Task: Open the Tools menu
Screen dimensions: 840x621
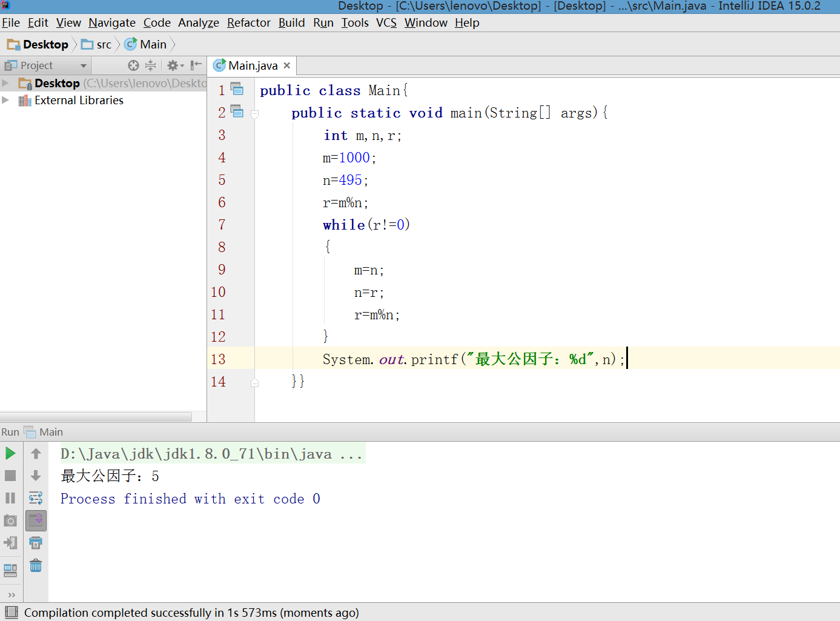Action: tap(355, 22)
